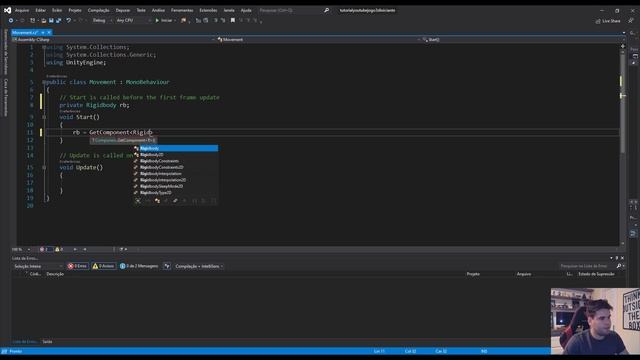Click the navigate backward toolbar icon
The image size is (640, 360).
pyautogui.click(x=11, y=20)
